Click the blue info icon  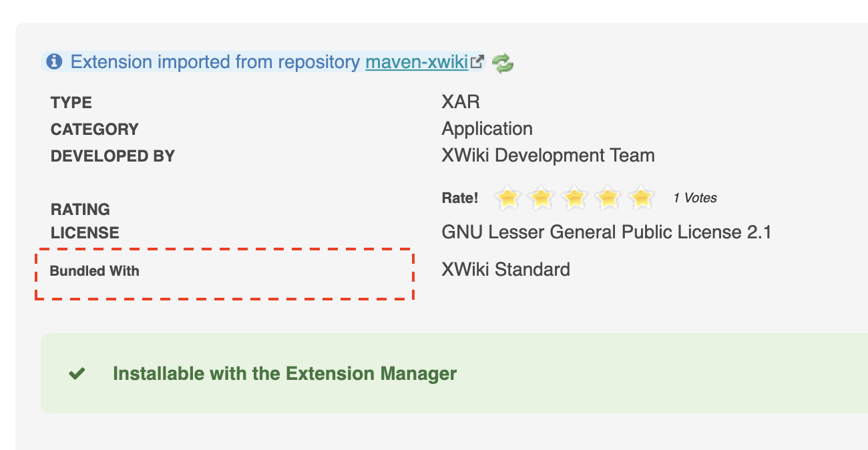[x=54, y=62]
